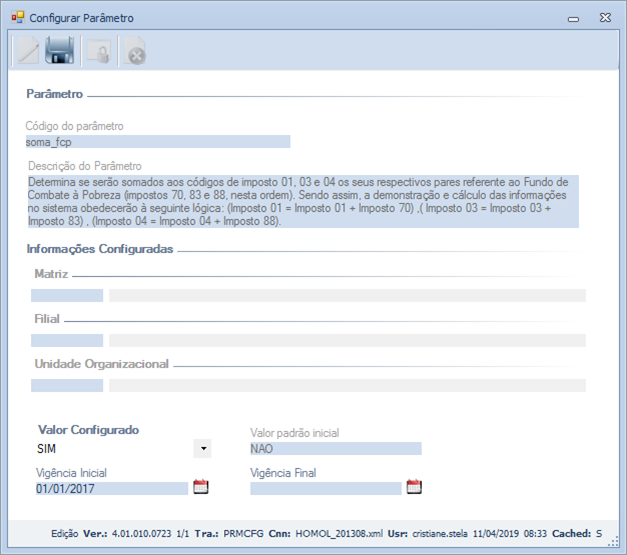Screen dimensions: 627x555
Task: Click the window resize grip in status bar
Action: pos(613,542)
